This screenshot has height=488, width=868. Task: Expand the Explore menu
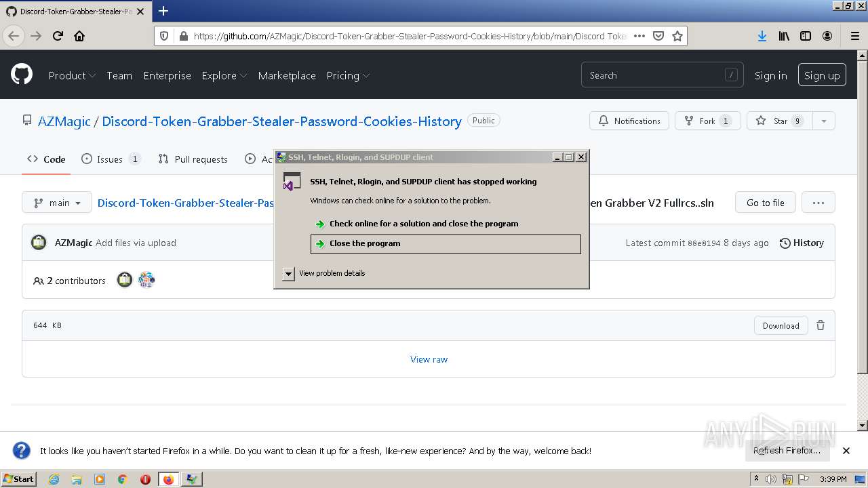pos(224,75)
